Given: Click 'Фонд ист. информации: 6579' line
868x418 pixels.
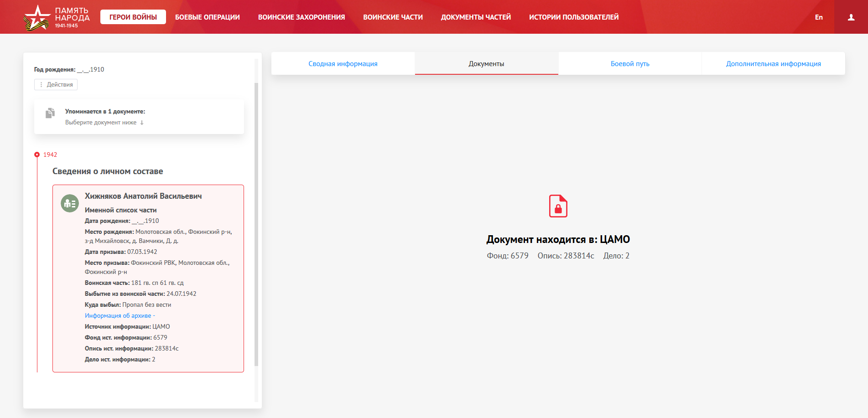Looking at the screenshot, I should pos(126,337).
